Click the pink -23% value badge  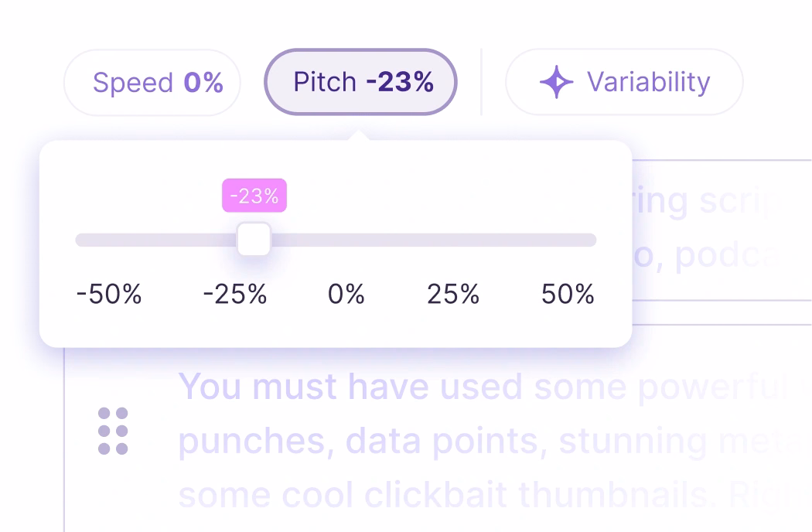tap(254, 196)
